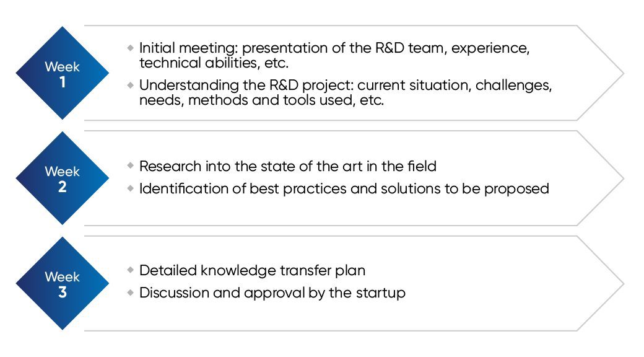Image resolution: width=644 pixels, height=357 pixels.
Task: Select the 'Understanding the R&D project' line
Action: pos(345,86)
